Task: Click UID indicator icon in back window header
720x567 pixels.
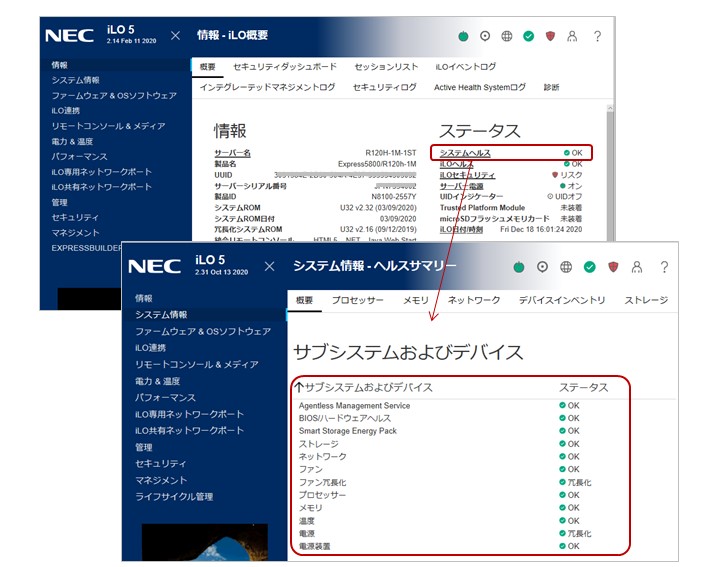Action: click(485, 36)
